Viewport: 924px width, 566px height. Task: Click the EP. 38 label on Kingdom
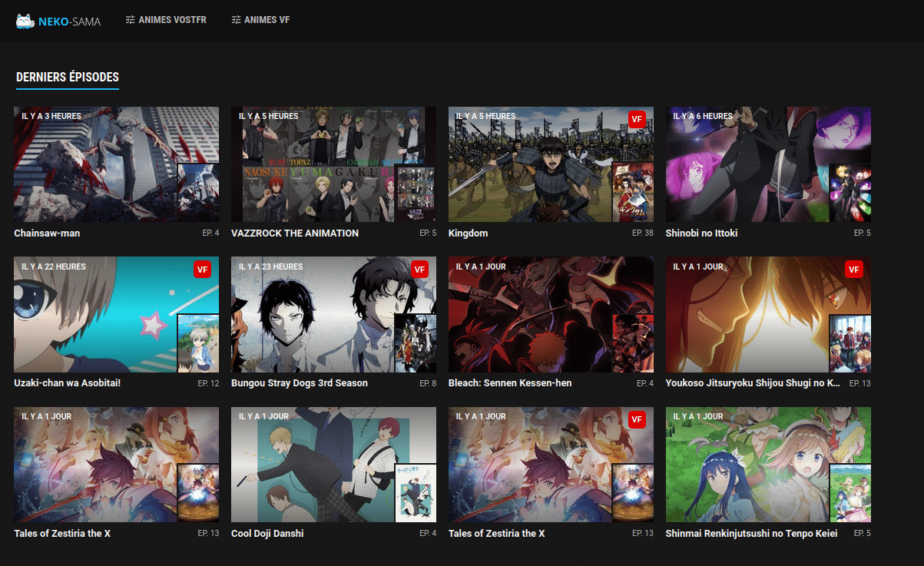[643, 233]
